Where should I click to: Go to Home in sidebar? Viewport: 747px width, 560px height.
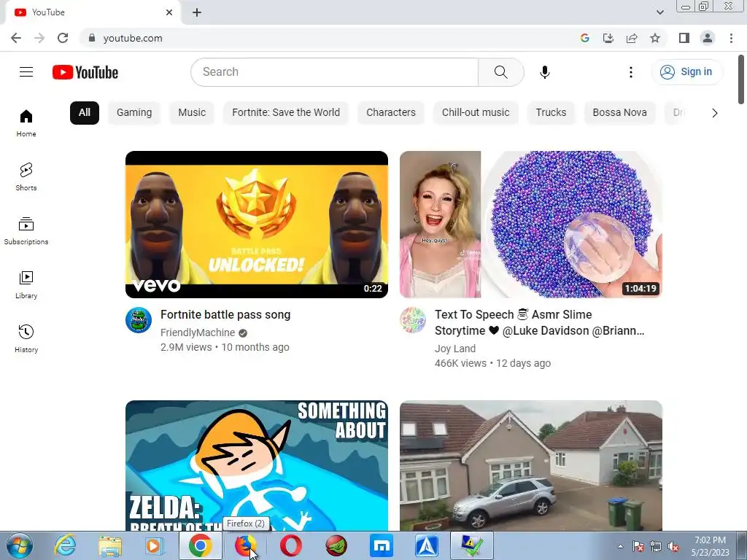[x=26, y=122]
